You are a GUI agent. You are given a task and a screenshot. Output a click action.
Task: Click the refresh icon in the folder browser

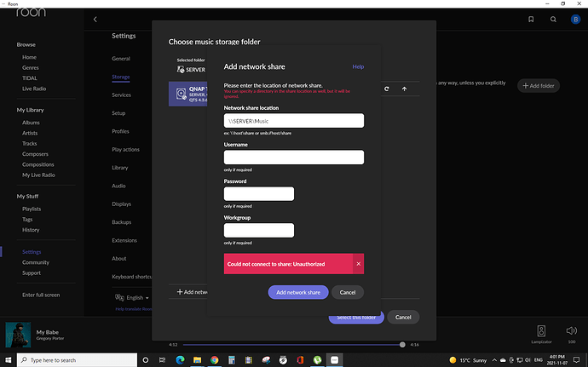click(387, 89)
